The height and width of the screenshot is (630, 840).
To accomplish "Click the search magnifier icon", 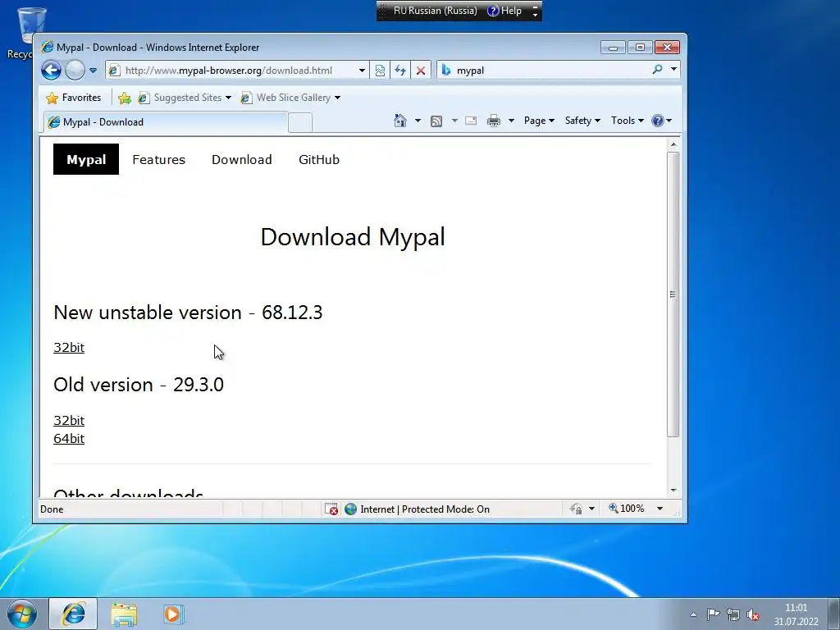I will pyautogui.click(x=657, y=70).
